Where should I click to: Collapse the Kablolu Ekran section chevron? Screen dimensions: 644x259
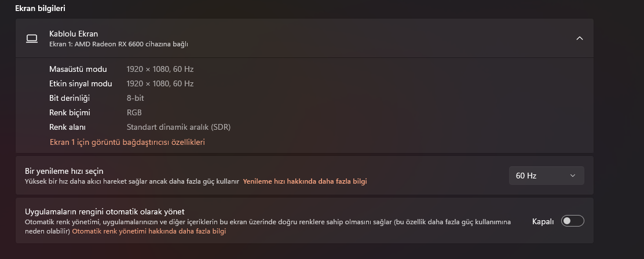click(x=579, y=38)
